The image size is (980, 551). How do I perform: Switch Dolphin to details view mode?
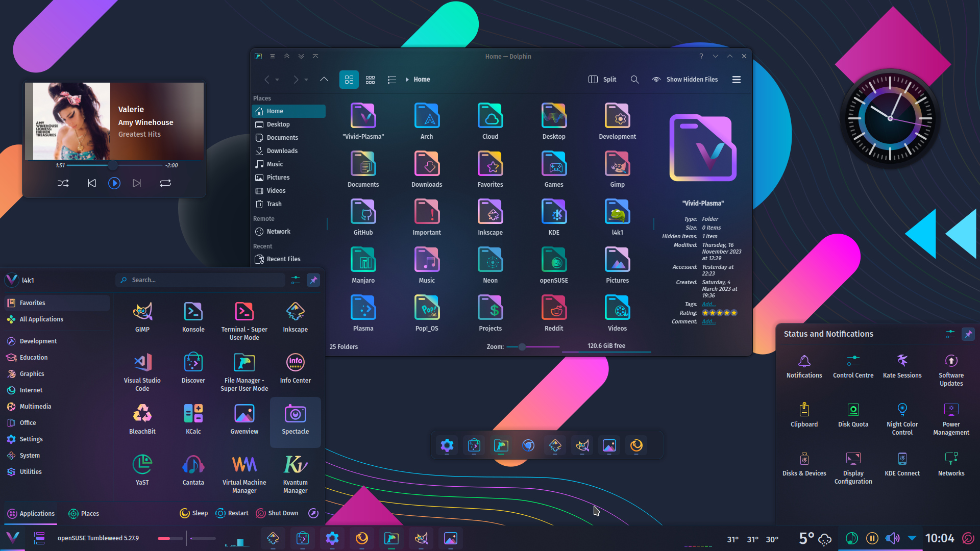point(392,80)
